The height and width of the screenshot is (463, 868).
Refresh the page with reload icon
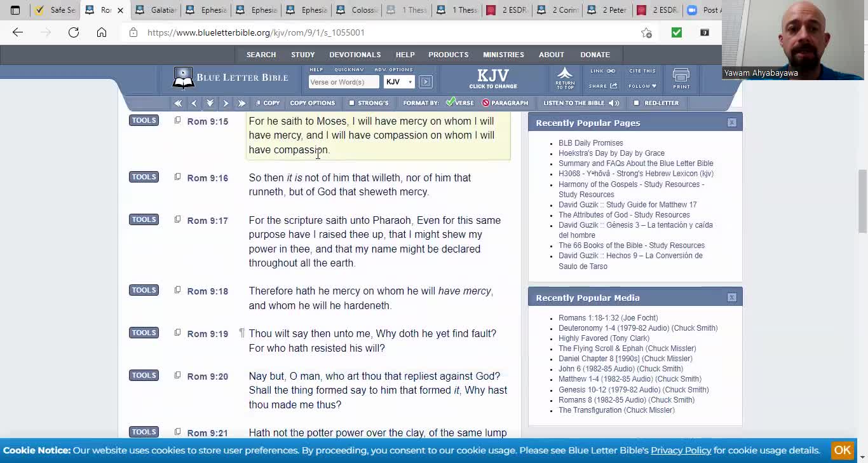pyautogui.click(x=74, y=32)
